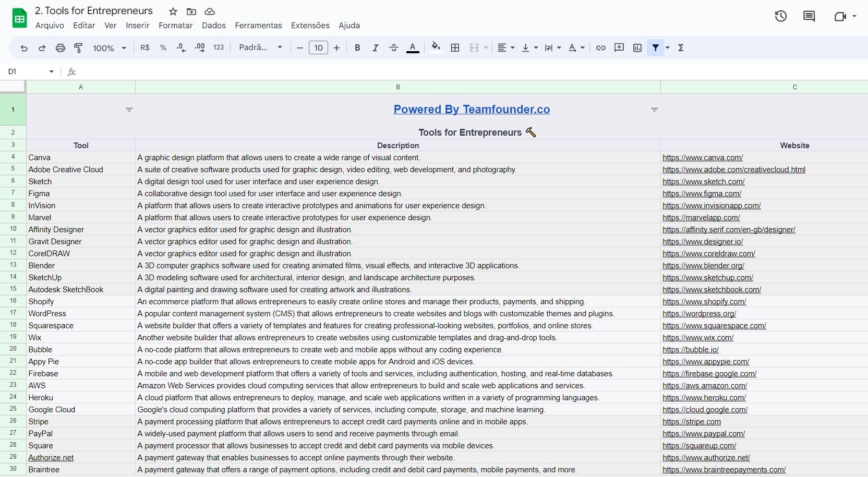Viewport: 868px width, 477px height.
Task: Increase font size with plus button
Action: pos(337,48)
